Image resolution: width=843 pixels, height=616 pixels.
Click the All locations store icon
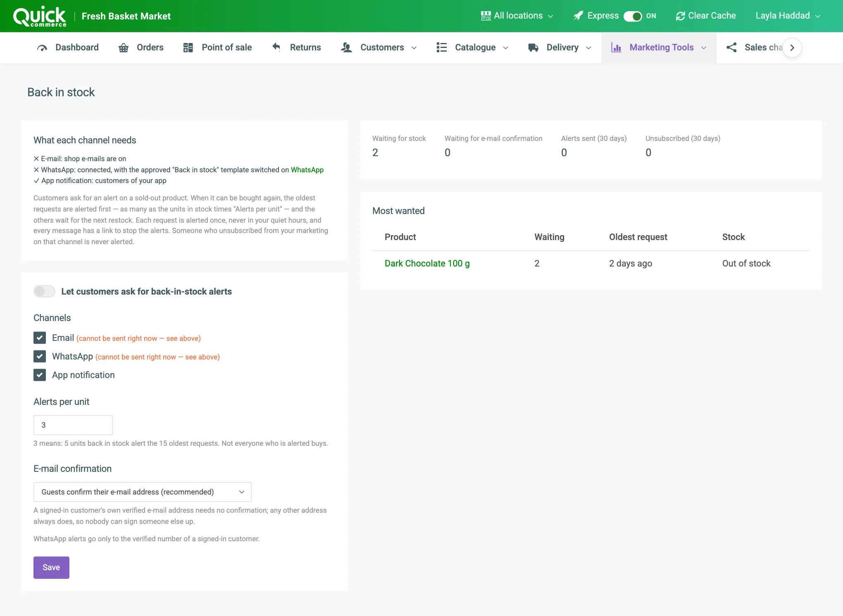point(486,16)
